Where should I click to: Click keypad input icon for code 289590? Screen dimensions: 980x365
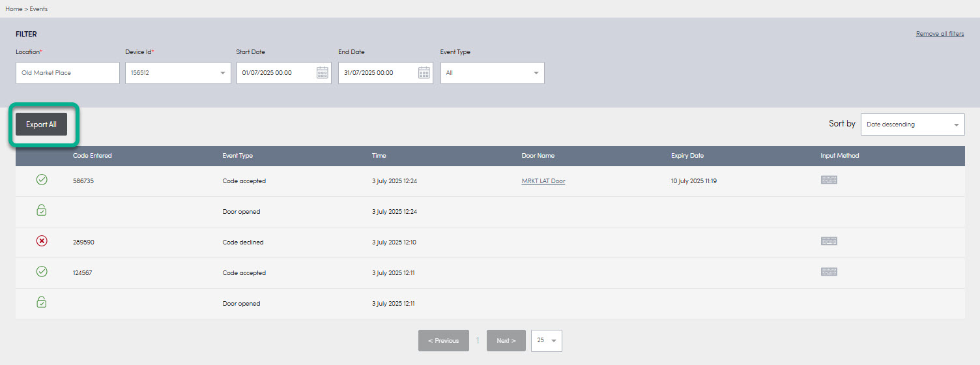coord(829,241)
